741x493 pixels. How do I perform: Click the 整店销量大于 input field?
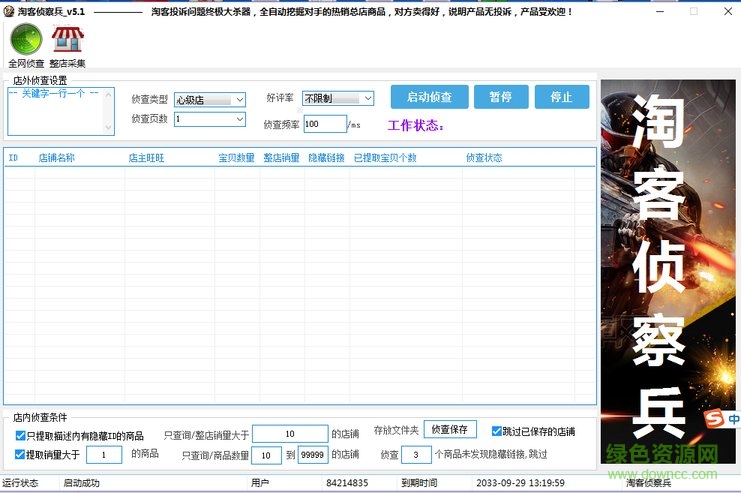point(290,433)
